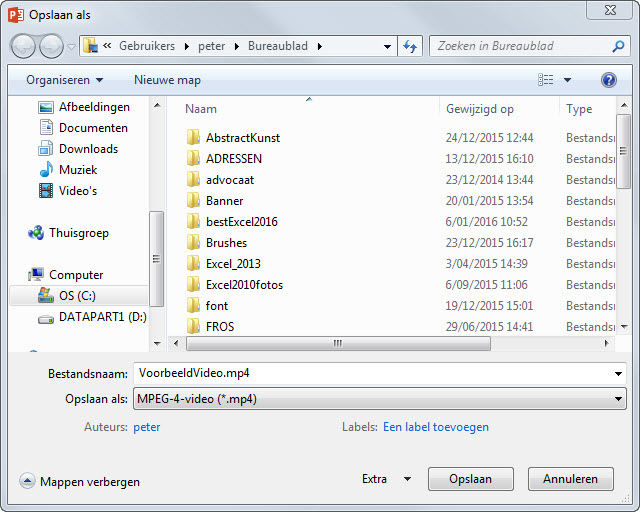Select the FROS folder icon

193,327
